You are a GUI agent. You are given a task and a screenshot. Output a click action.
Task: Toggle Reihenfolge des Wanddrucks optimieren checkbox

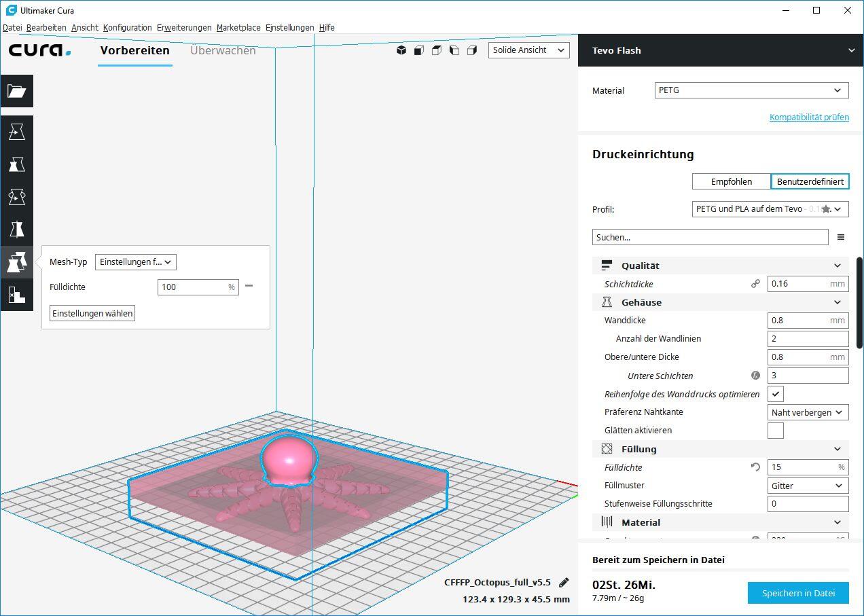(x=775, y=394)
